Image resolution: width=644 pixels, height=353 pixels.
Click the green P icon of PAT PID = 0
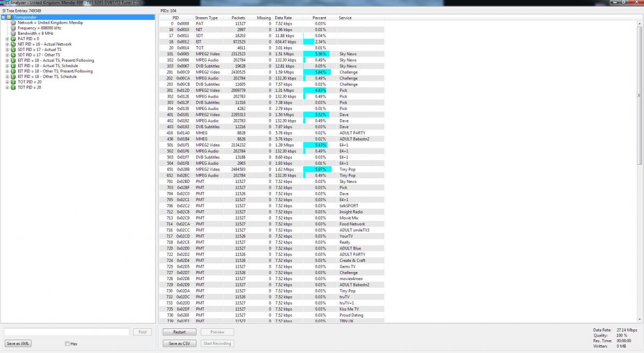13,39
